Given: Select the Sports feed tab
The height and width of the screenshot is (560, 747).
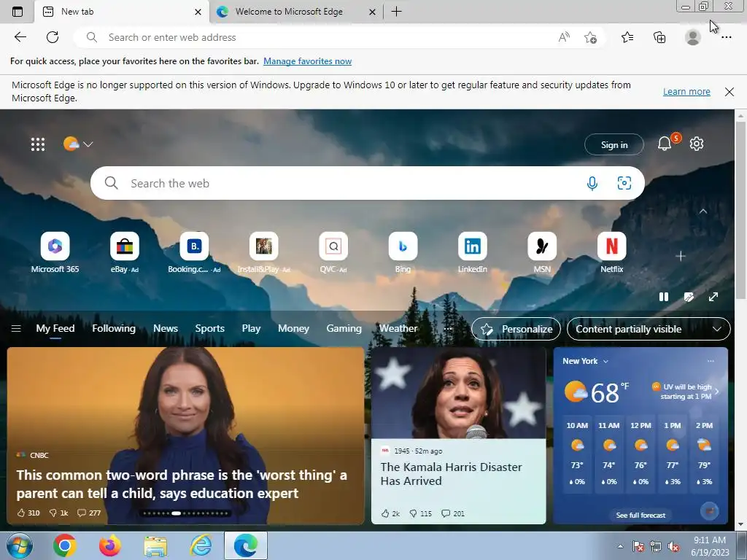Looking at the screenshot, I should (209, 329).
